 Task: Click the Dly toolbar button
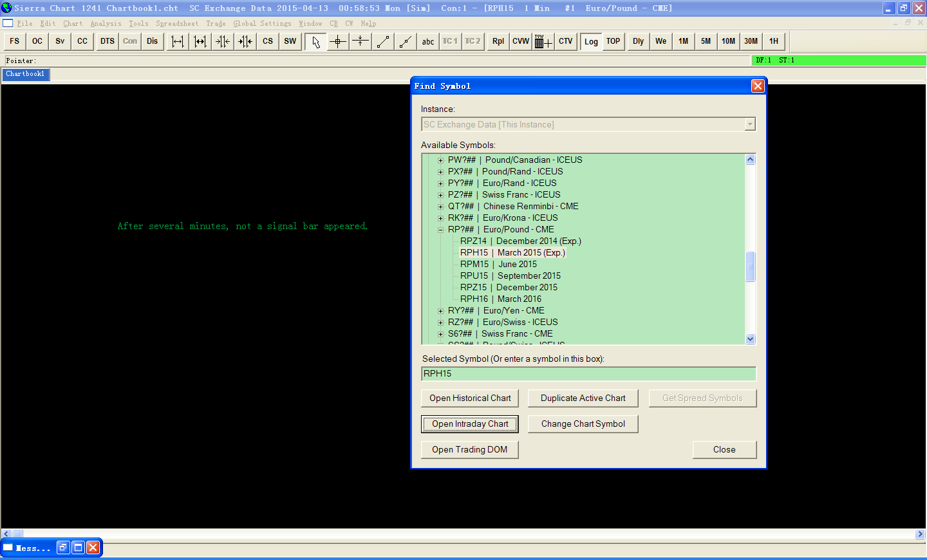click(639, 41)
